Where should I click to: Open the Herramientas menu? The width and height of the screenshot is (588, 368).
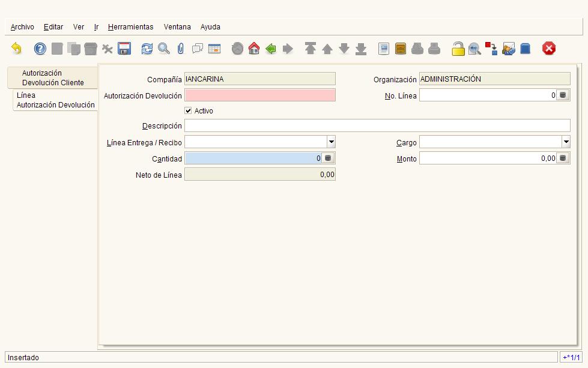[x=130, y=27]
